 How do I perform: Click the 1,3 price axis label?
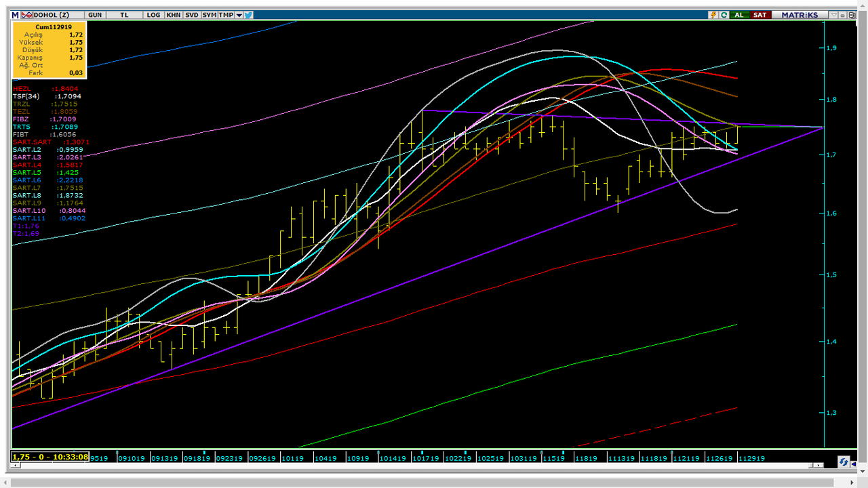click(831, 413)
